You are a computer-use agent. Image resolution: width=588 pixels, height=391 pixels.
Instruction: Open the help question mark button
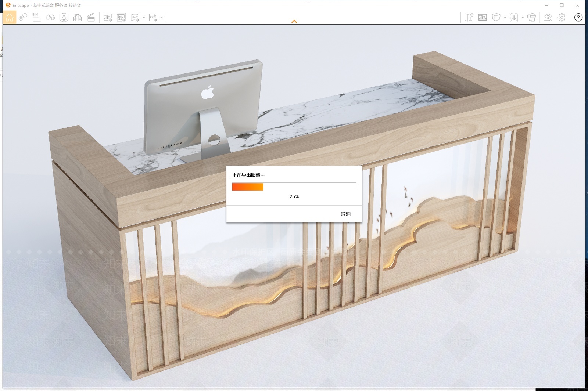[578, 17]
